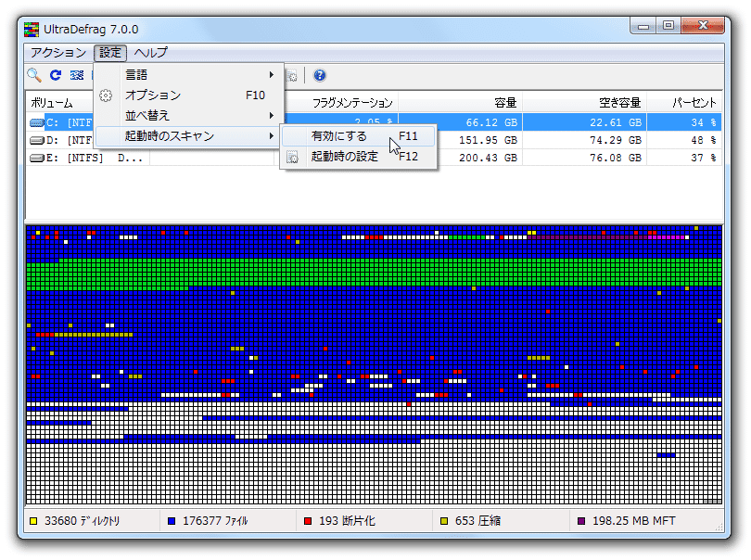The width and height of the screenshot is (751, 560).
Task: Click the 48 % cell
Action: coord(703,140)
